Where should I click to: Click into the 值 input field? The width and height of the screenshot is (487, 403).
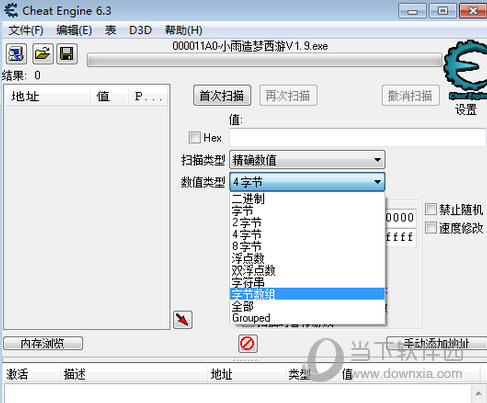pos(357,137)
